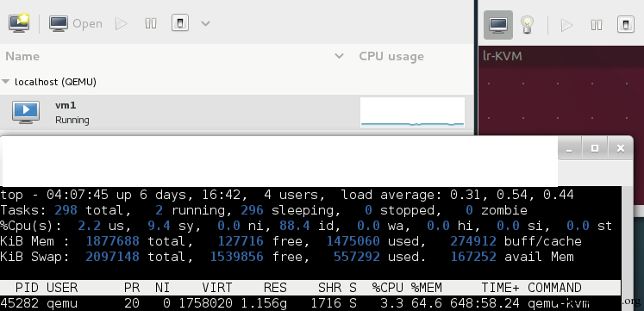The width and height of the screenshot is (644, 311).
Task: Click the Shut Down power icon in manager
Action: 180,23
